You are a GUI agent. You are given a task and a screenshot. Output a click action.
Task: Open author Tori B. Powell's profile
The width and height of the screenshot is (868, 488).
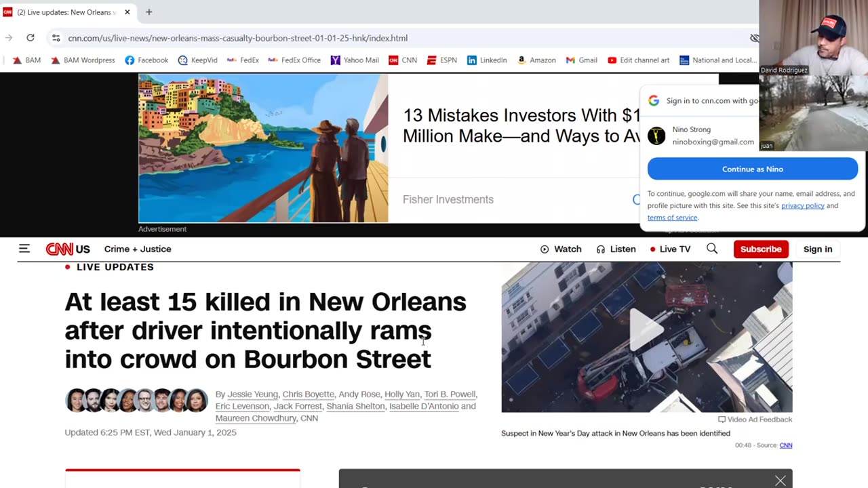tap(450, 394)
